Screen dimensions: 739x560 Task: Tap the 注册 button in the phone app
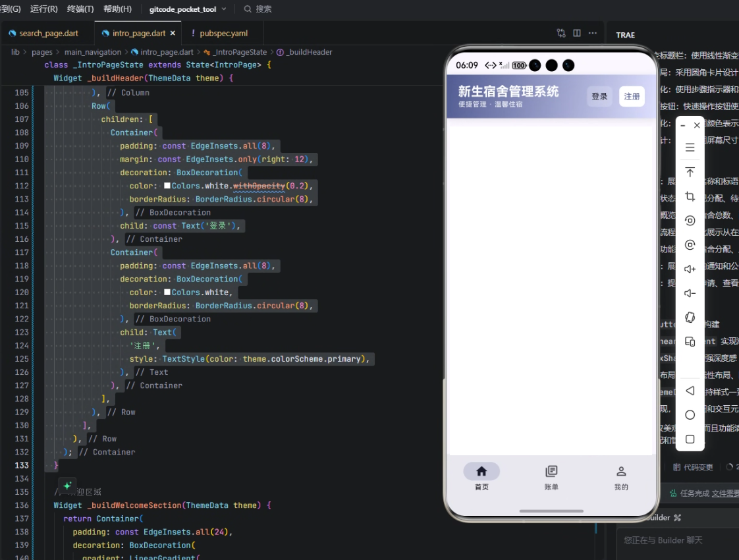click(632, 96)
